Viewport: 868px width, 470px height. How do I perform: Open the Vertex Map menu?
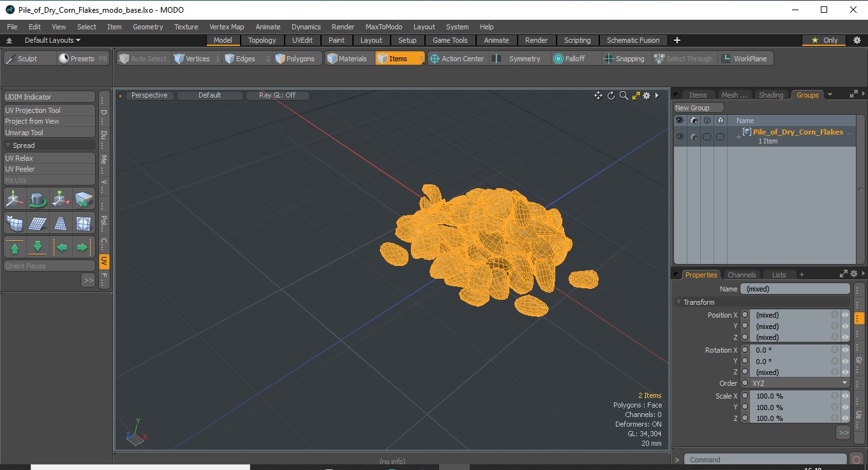click(227, 27)
